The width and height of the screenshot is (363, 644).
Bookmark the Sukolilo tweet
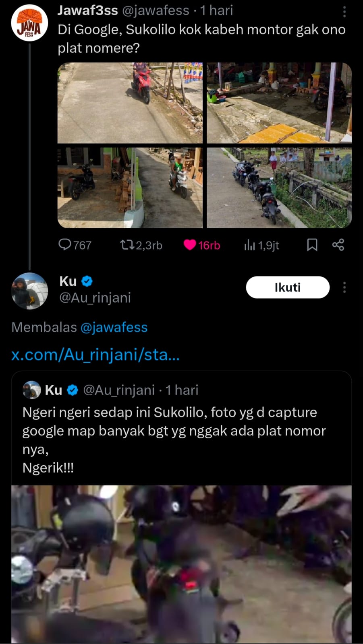(312, 245)
